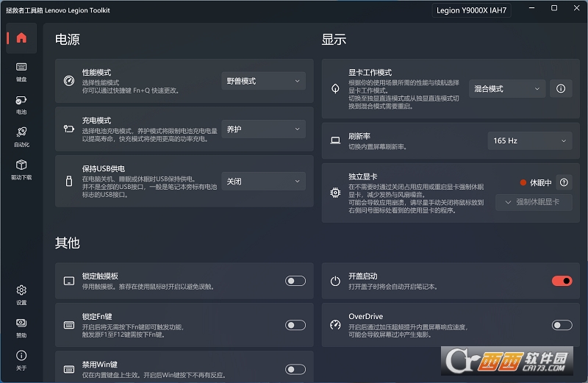Image resolution: width=588 pixels, height=383 pixels.
Task: Click the 其他 section heading
Action: (68, 243)
